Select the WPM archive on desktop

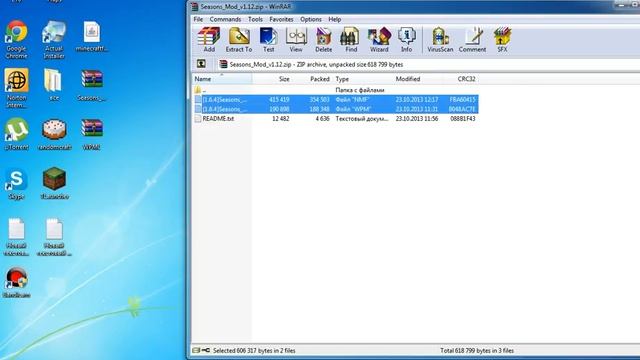pos(91,134)
